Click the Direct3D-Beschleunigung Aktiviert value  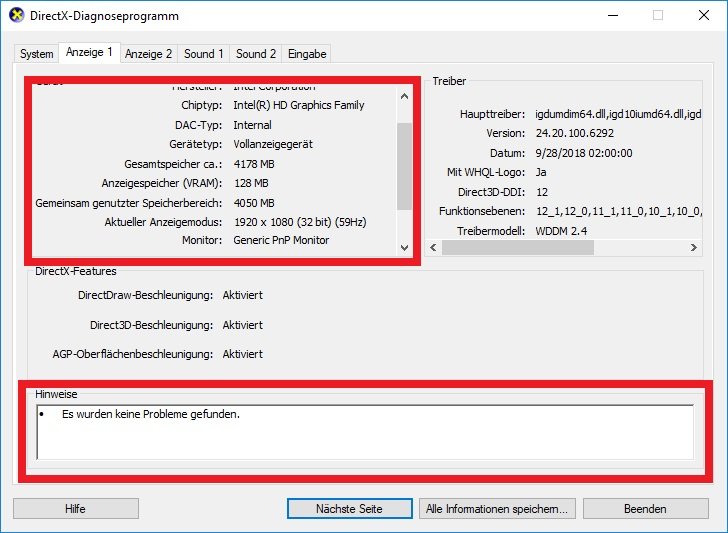(x=242, y=325)
